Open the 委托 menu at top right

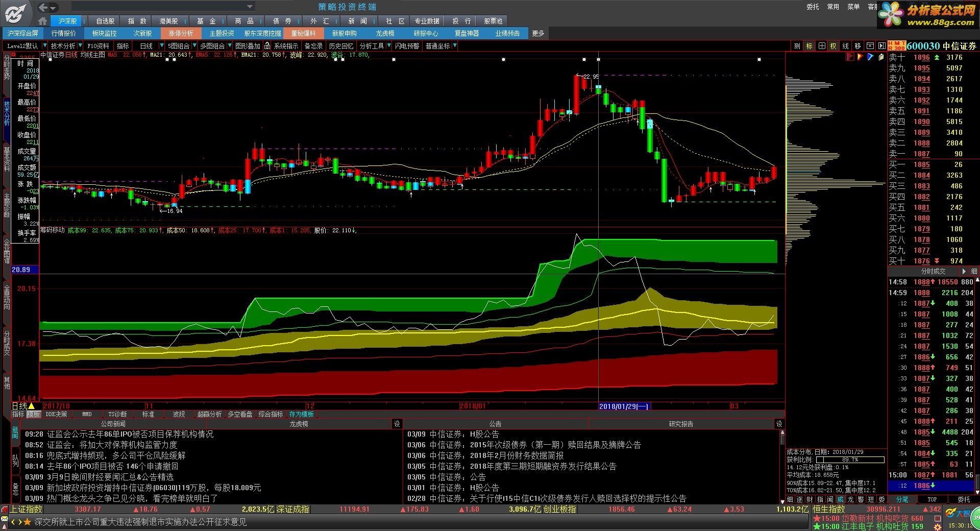click(813, 7)
